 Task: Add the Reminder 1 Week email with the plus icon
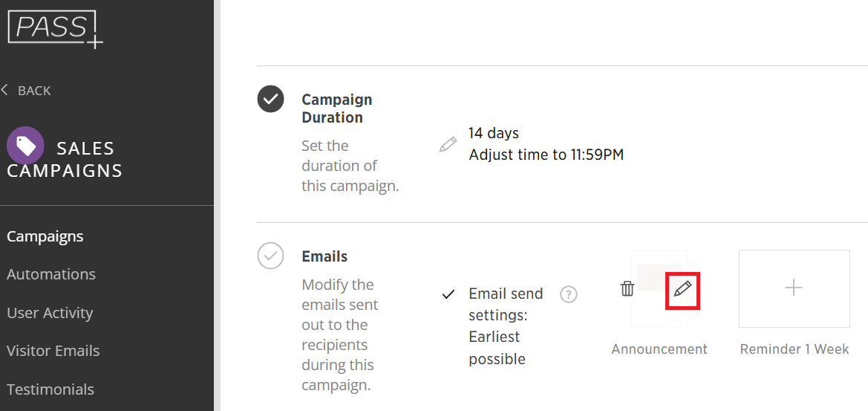(794, 288)
